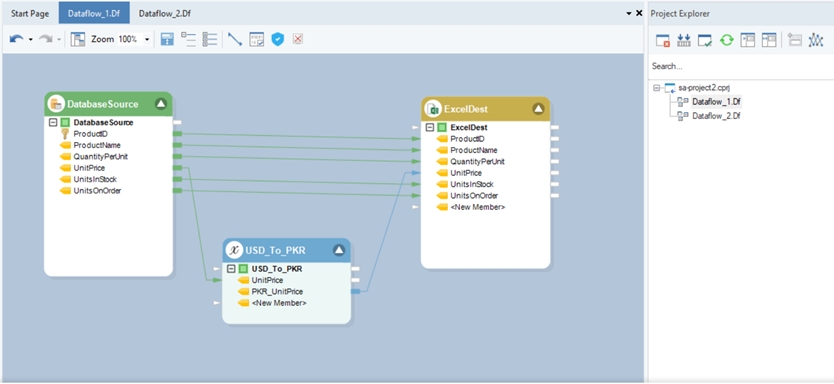The image size is (834, 384).
Task: Click the lineage graph icon in Project Explorer
Action: (x=815, y=40)
